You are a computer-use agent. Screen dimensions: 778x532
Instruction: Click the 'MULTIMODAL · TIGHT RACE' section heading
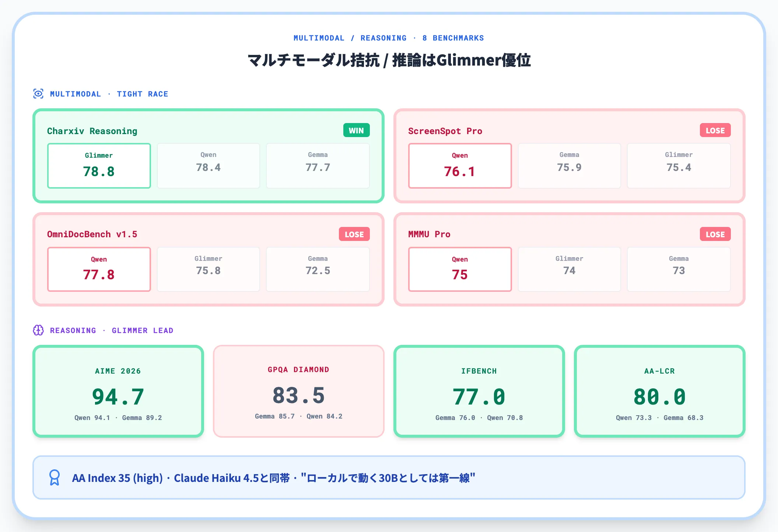coord(109,94)
